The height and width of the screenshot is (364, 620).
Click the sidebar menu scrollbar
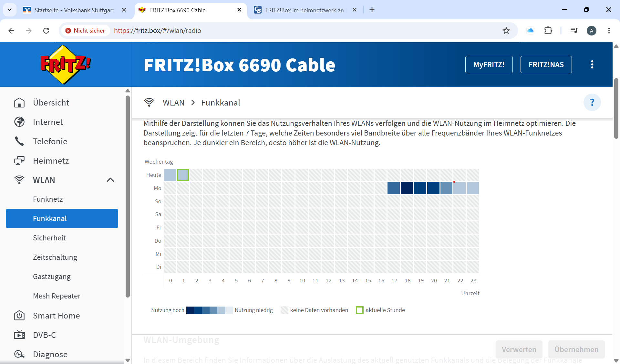tap(128, 196)
